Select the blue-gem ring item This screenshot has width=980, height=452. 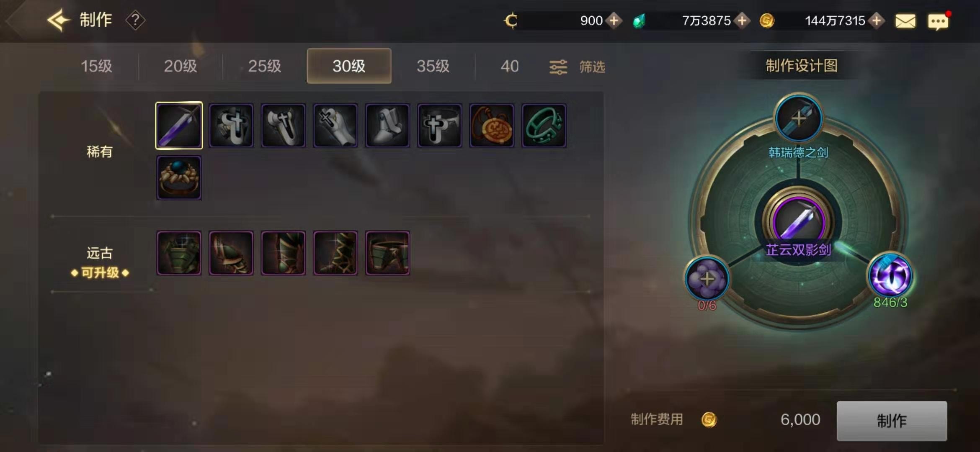(179, 178)
